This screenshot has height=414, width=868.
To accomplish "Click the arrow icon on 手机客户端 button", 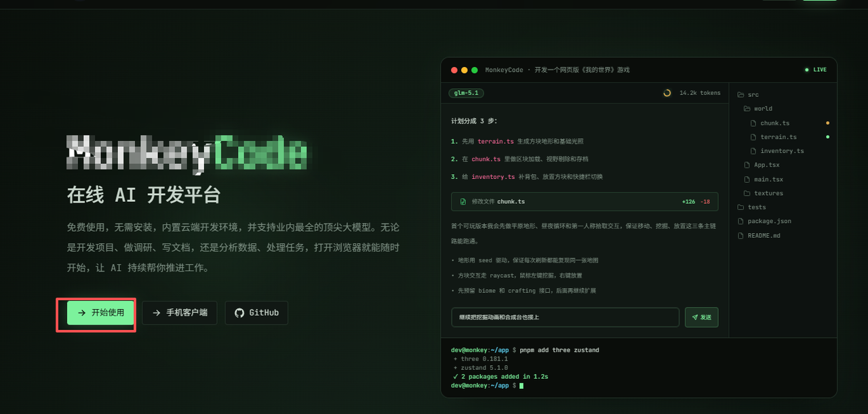I will point(157,313).
